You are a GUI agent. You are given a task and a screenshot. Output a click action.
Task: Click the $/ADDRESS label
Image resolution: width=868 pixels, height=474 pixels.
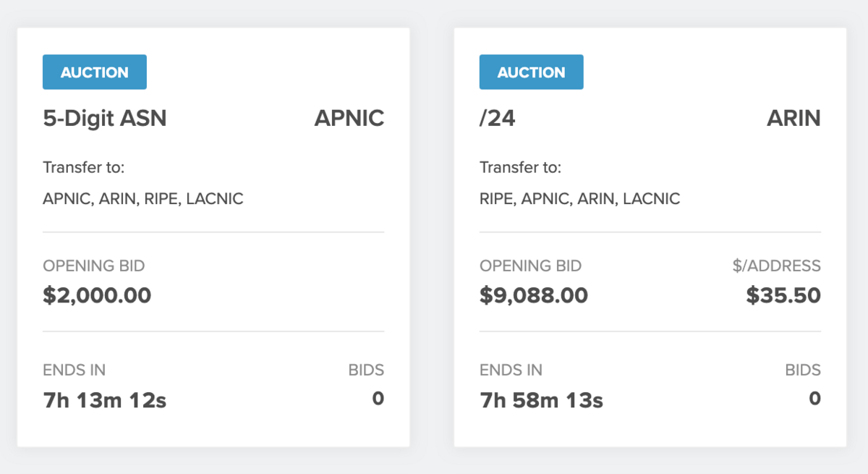pyautogui.click(x=776, y=266)
